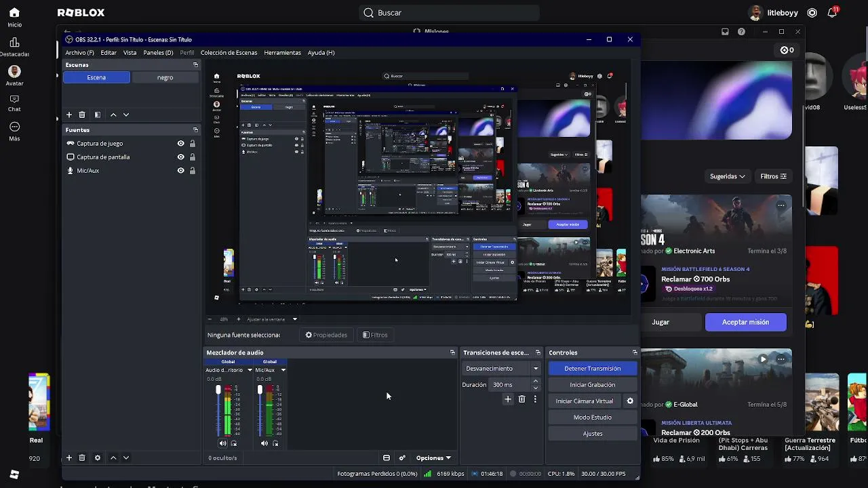This screenshot has height=488, width=868.
Task: Move the scene up with the Escenas up arrow
Action: pyautogui.click(x=113, y=115)
